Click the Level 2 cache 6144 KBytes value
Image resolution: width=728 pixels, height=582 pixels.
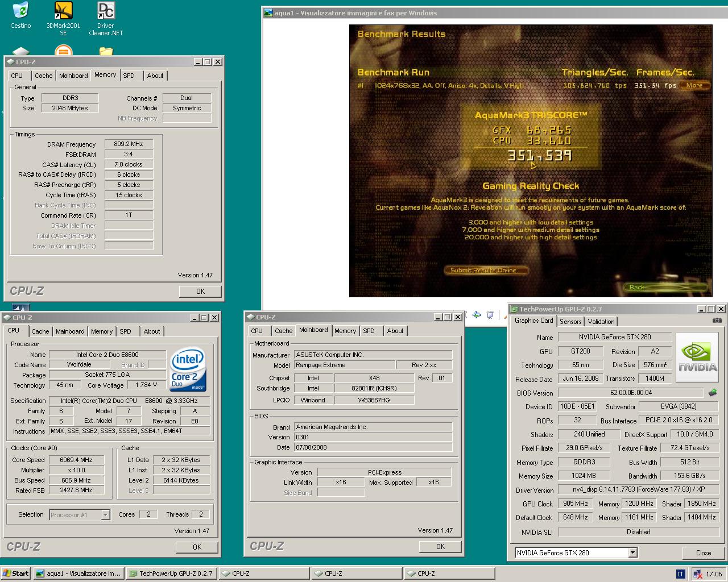click(x=181, y=480)
